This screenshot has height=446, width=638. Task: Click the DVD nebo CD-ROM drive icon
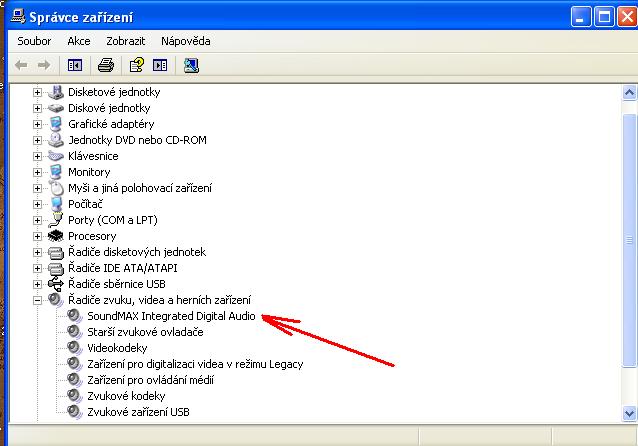(56, 140)
